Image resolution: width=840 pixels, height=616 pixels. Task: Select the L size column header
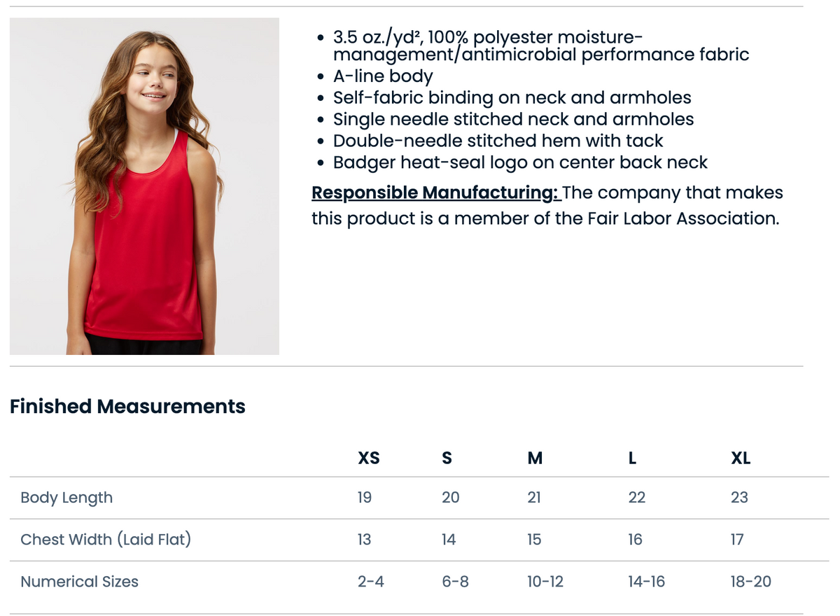pyautogui.click(x=632, y=458)
